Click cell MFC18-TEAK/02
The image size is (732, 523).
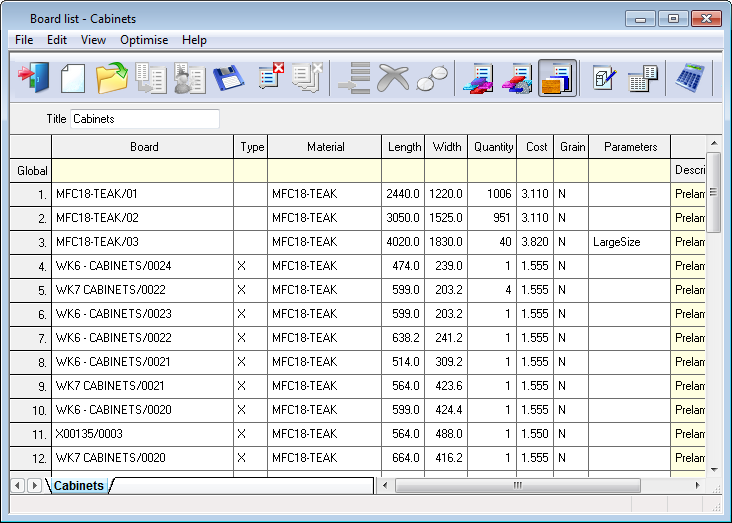[143, 218]
